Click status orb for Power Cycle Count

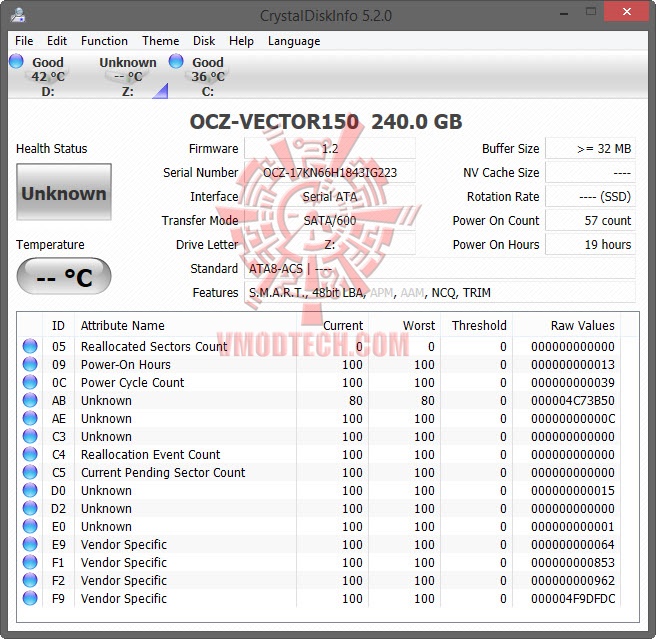pyautogui.click(x=30, y=382)
